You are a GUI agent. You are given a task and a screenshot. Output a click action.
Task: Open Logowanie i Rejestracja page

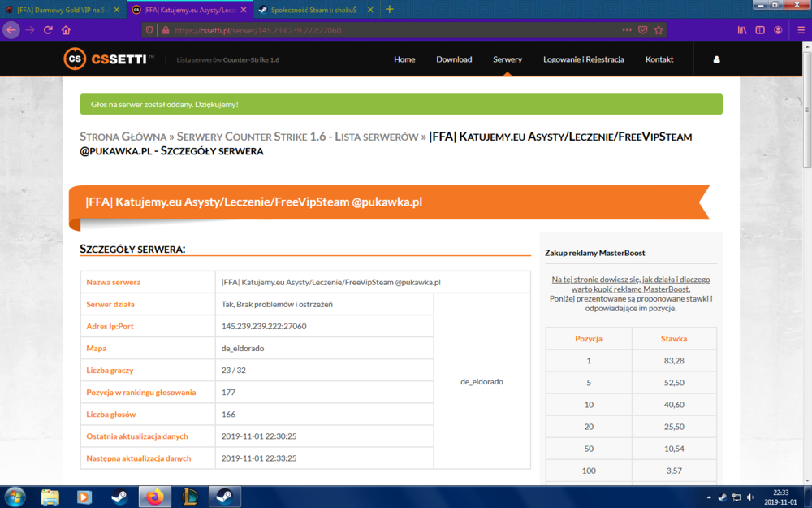(x=584, y=59)
